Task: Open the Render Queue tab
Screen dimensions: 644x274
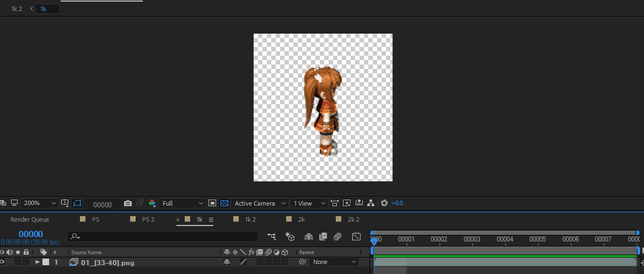Action: tap(30, 219)
